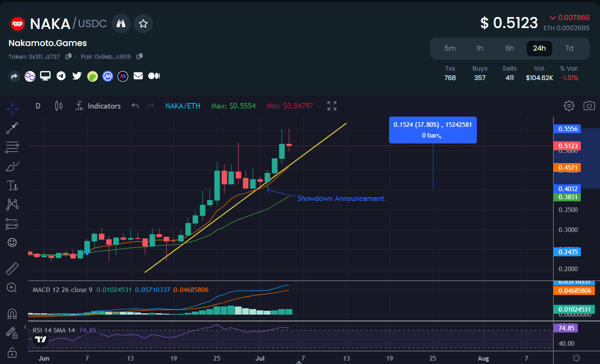Toggle magnet mode
The image size is (600, 364).
pyautogui.click(x=12, y=314)
